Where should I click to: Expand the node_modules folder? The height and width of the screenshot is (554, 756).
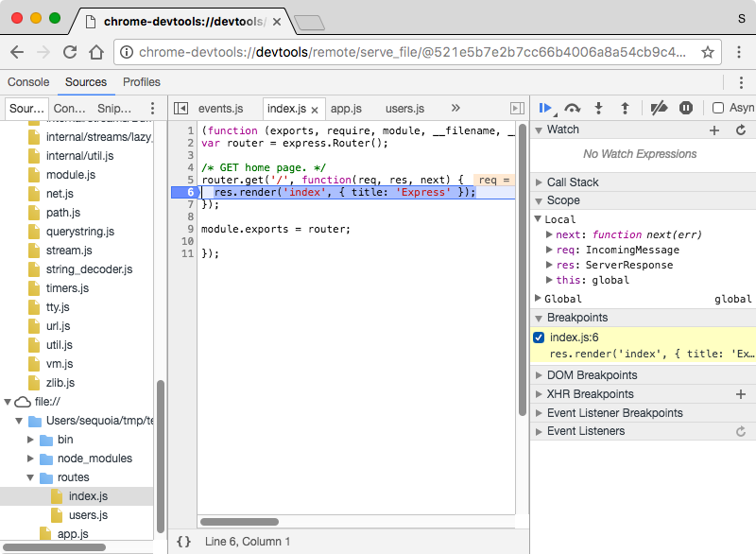(x=30, y=459)
